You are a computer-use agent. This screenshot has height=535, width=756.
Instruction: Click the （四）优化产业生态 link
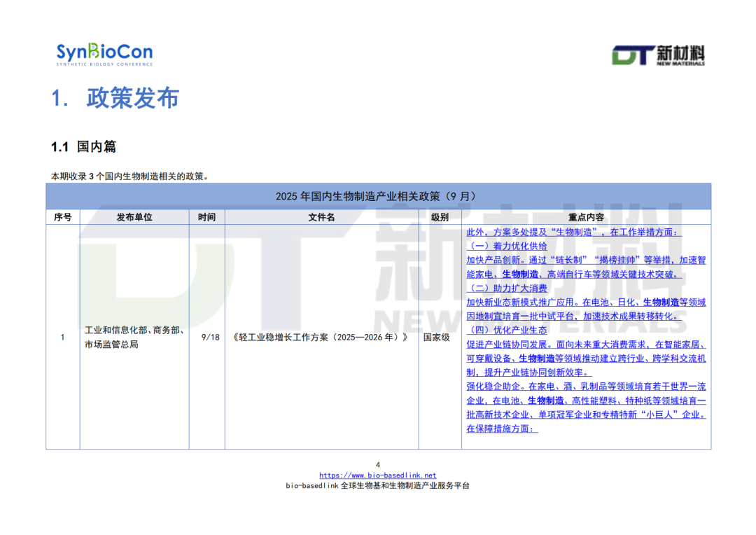tap(507, 330)
